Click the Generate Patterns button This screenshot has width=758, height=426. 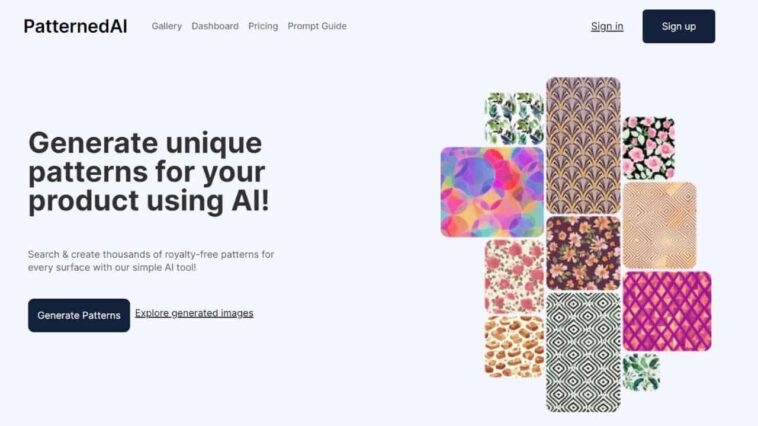(x=79, y=315)
